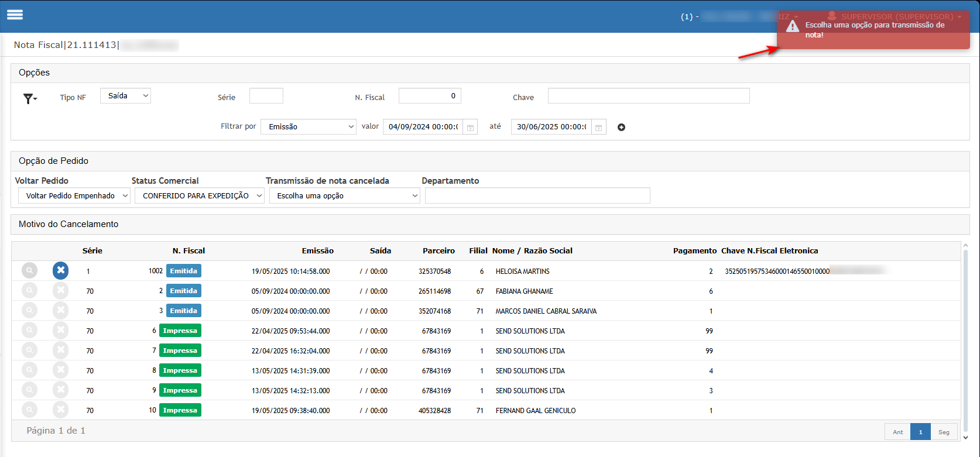The height and width of the screenshot is (457, 980).
Task: Click the N. Fiscal number field
Action: [430, 96]
